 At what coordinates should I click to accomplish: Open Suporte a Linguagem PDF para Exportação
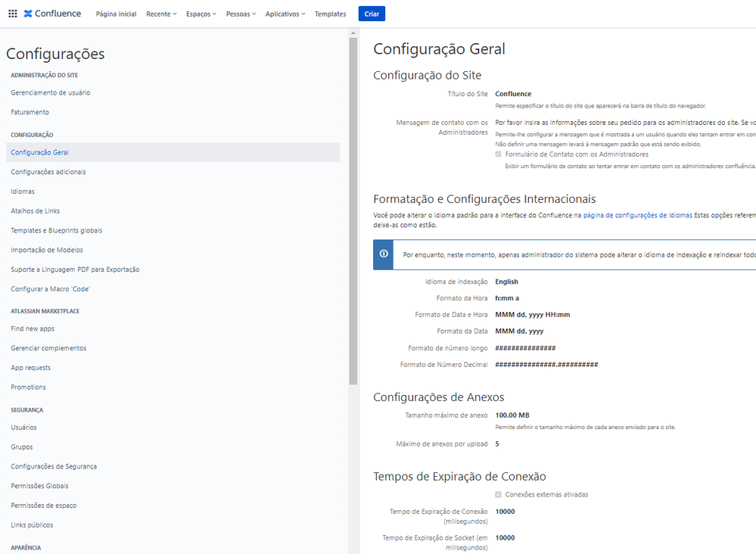point(75,269)
